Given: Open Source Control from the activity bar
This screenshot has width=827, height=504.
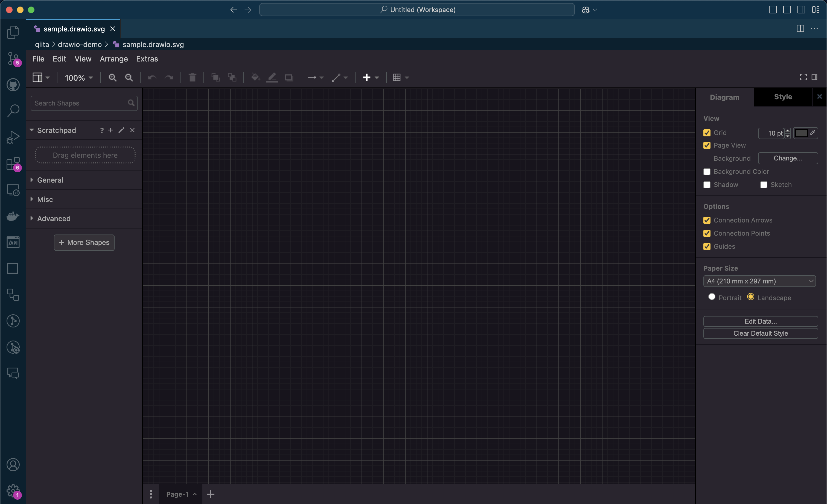Looking at the screenshot, I should pos(13,58).
